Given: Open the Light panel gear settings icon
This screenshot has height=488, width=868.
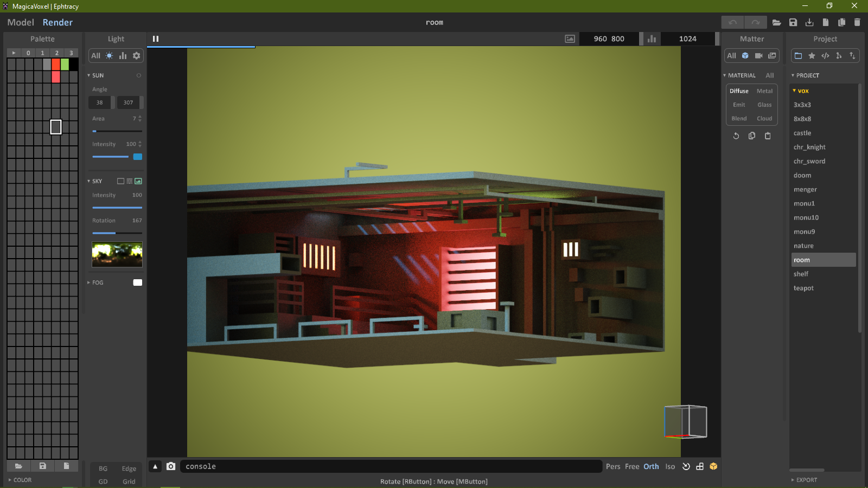Looking at the screenshot, I should point(136,55).
